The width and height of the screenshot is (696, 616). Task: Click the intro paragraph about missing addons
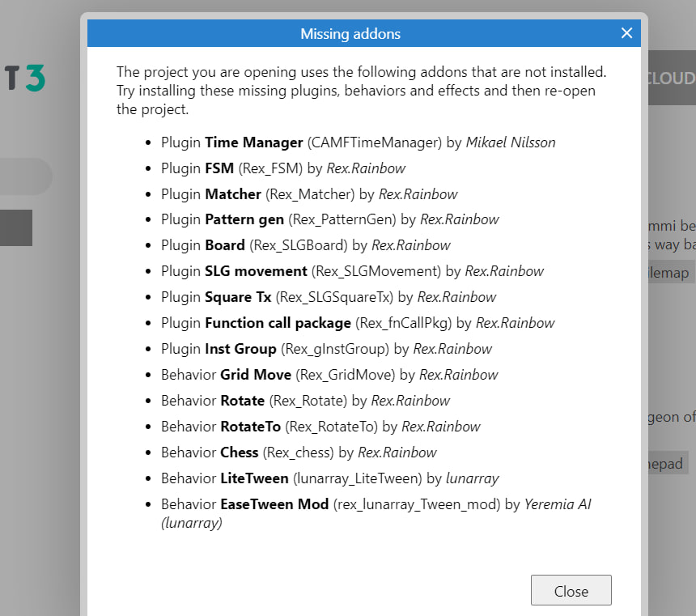(361, 91)
